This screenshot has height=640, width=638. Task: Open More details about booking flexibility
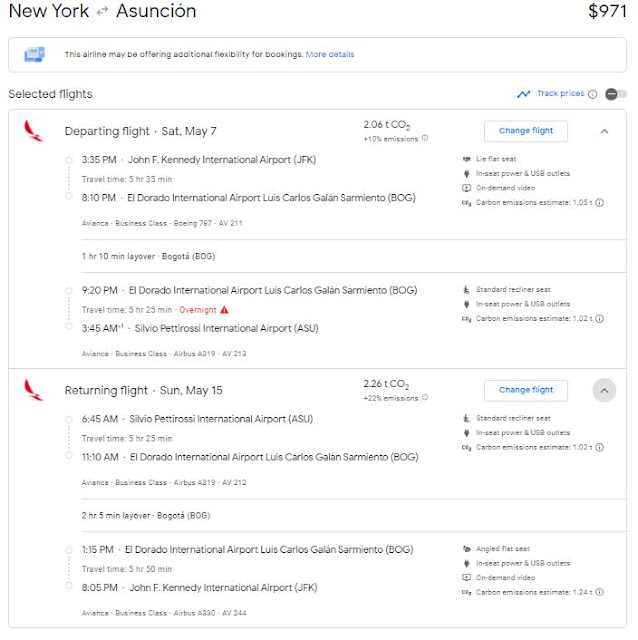coord(330,54)
